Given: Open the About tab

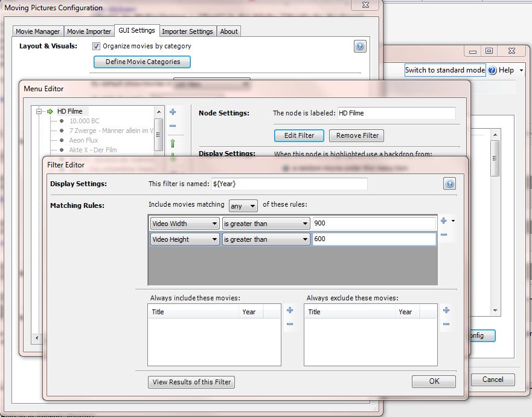Looking at the screenshot, I should point(229,31).
